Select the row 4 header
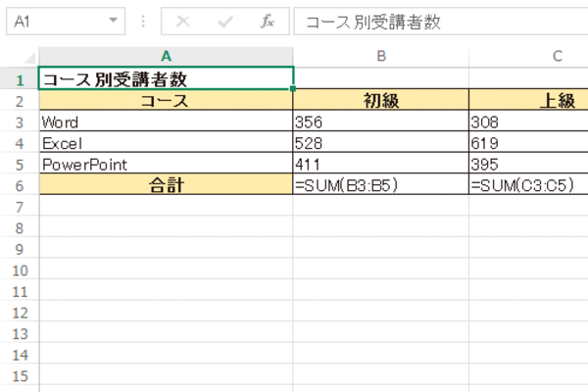 20,143
